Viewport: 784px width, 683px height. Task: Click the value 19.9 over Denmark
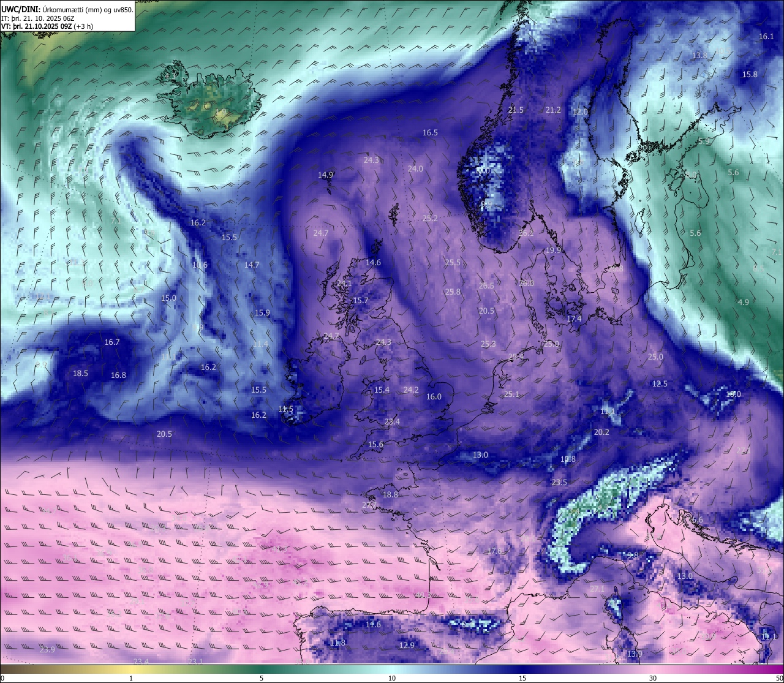(553, 251)
